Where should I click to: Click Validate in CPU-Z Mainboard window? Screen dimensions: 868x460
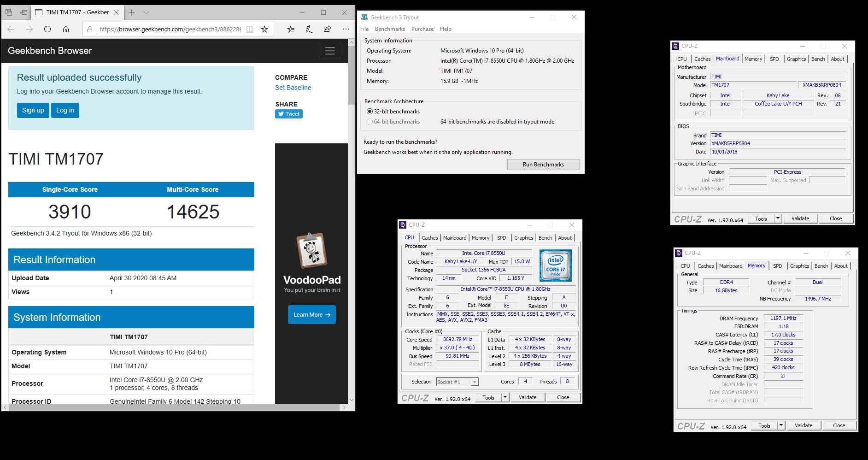click(x=800, y=218)
